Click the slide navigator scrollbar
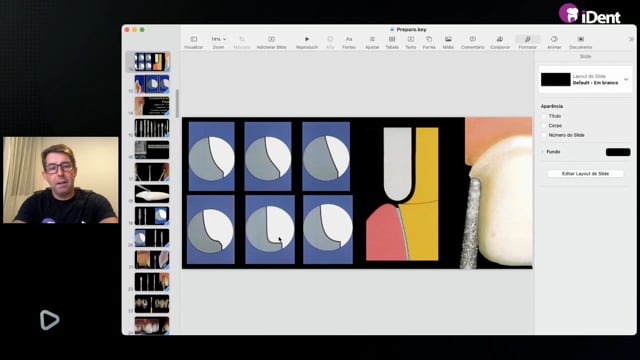Screen dimensions: 640x360 (177, 103)
